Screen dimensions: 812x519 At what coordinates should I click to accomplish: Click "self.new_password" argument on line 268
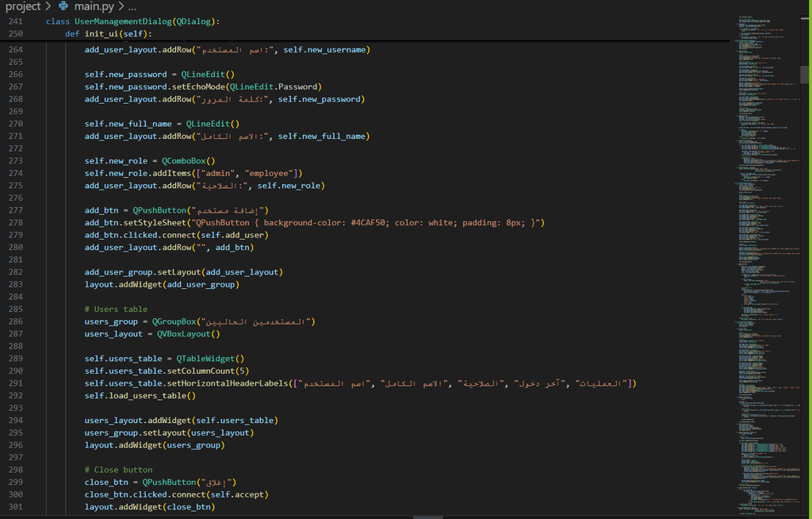pos(319,99)
